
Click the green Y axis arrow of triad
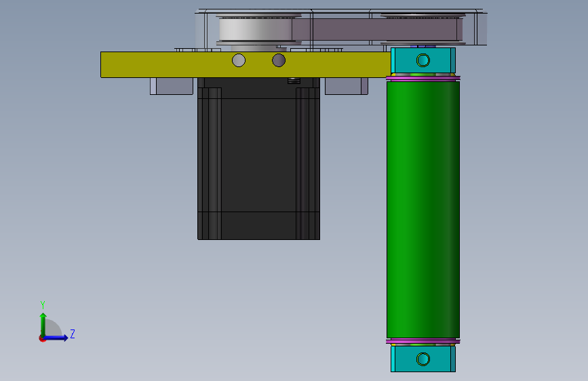[43, 323]
